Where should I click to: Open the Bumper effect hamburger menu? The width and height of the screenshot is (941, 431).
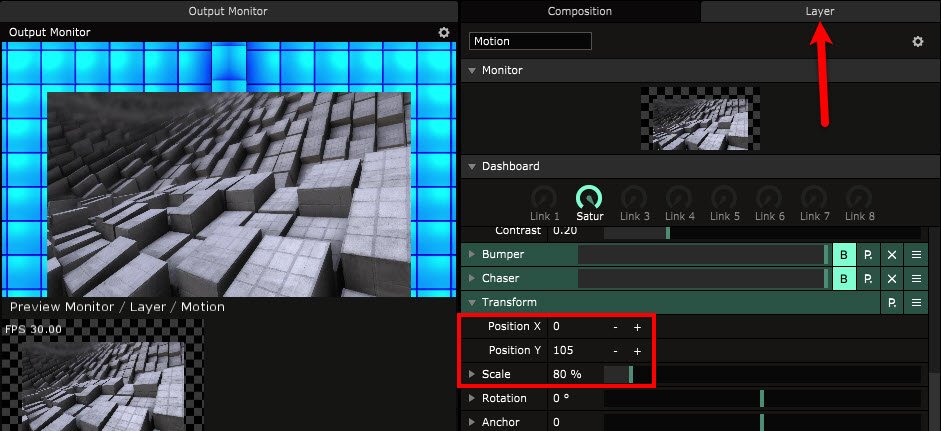916,255
